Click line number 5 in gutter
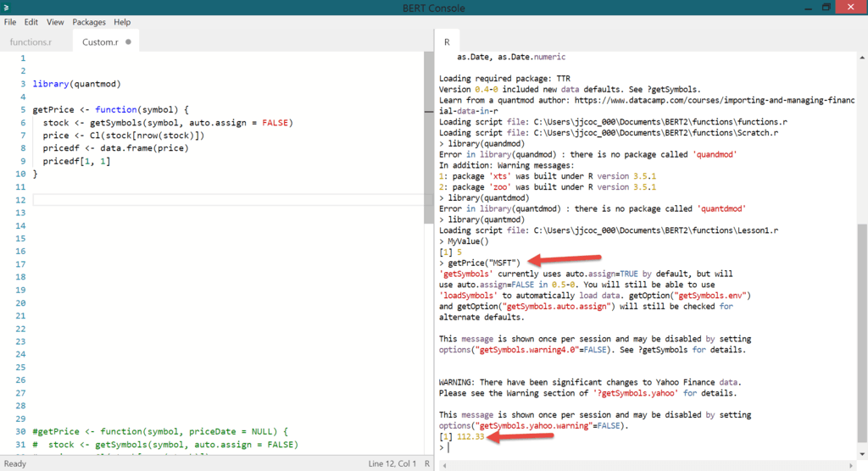868x471 pixels. (23, 109)
